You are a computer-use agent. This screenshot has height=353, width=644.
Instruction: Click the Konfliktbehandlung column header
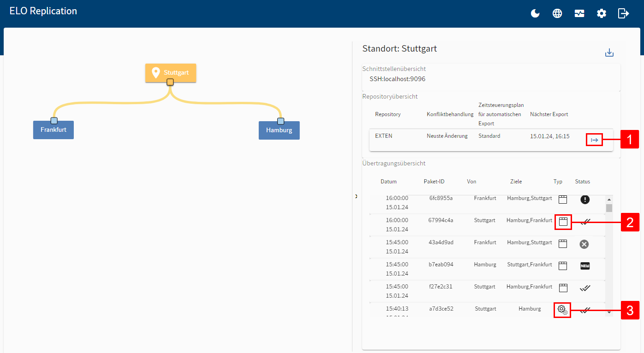click(x=450, y=114)
